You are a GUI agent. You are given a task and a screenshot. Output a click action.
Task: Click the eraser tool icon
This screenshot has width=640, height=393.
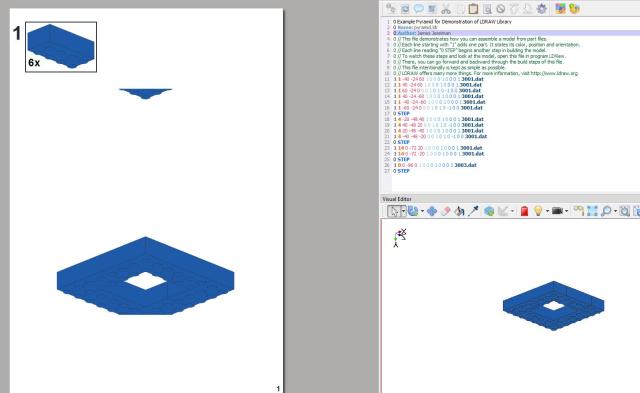pyautogui.click(x=445, y=211)
